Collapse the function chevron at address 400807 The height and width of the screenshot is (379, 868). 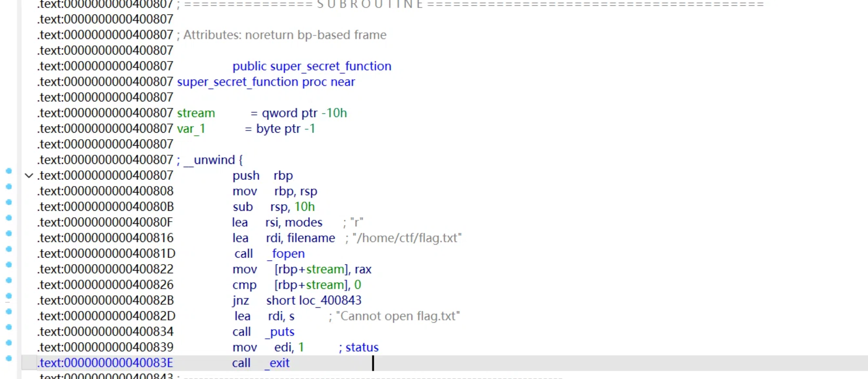coord(29,176)
